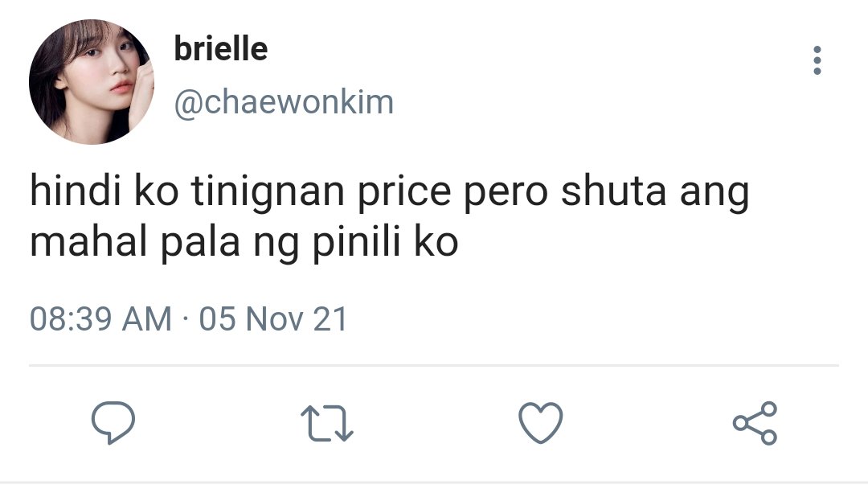Screen dimensions: 868x497
Task: Open the three-dot more options menu
Action: [x=817, y=60]
